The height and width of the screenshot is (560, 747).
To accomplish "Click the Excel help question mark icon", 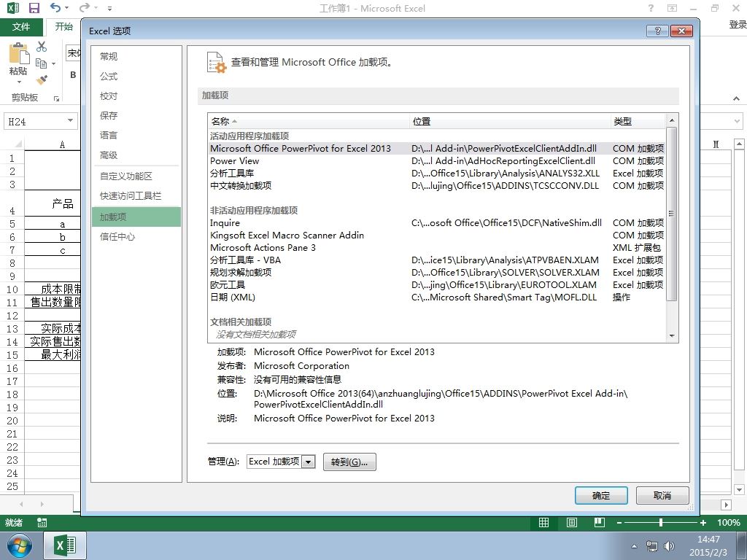I will click(x=651, y=8).
